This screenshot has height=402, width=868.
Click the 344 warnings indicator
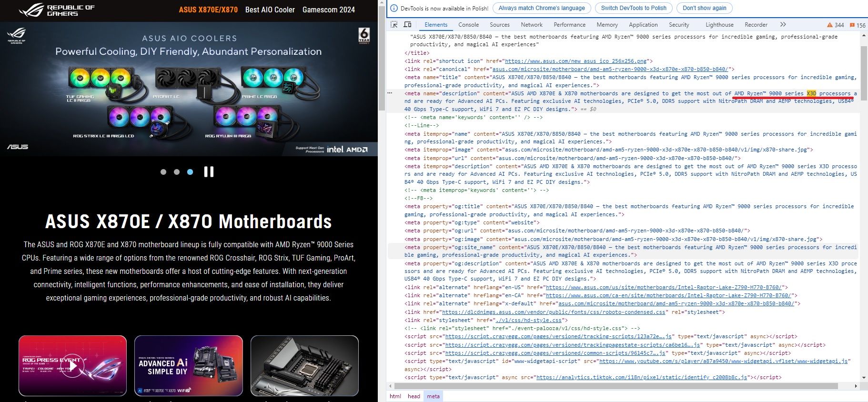[836, 25]
